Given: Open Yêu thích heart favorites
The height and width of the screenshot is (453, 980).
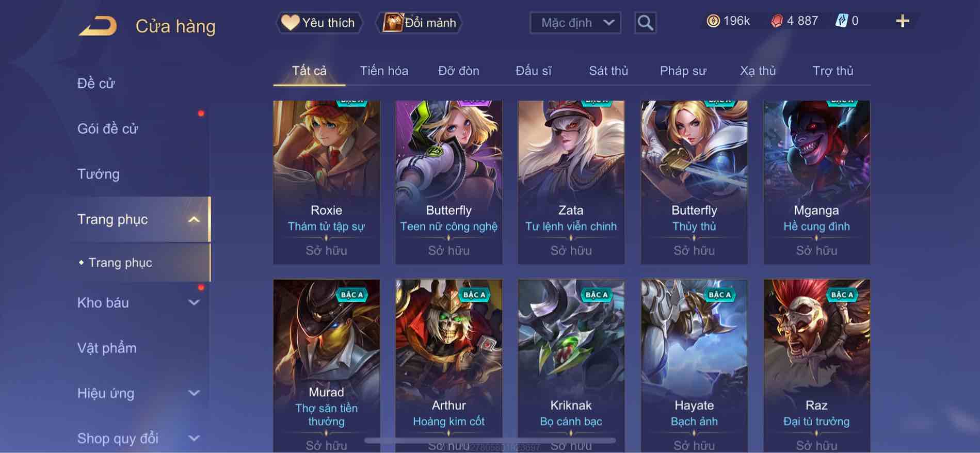Looking at the screenshot, I should point(319,23).
